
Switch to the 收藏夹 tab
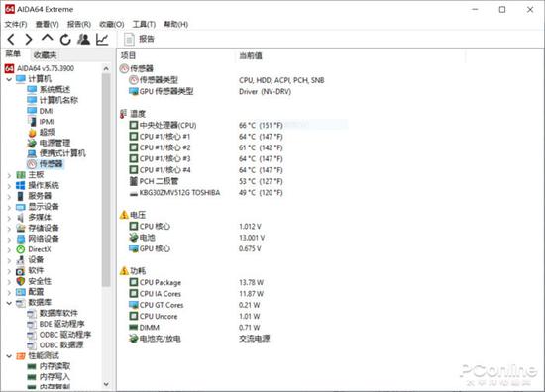click(x=45, y=54)
